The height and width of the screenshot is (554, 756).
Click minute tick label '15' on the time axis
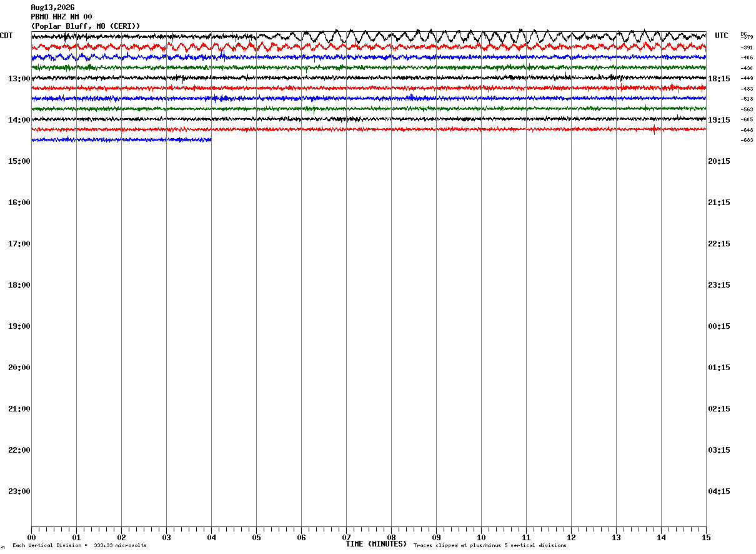pyautogui.click(x=706, y=538)
